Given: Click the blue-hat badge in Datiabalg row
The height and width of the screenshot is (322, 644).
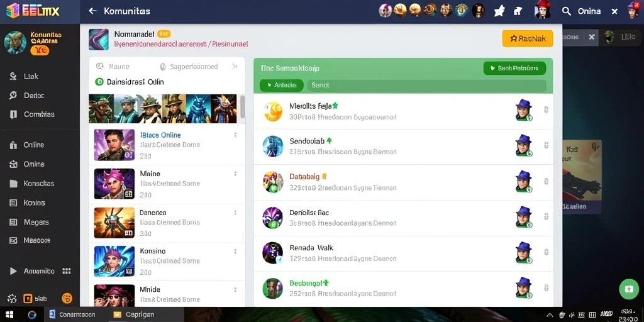Looking at the screenshot, I should [524, 181].
